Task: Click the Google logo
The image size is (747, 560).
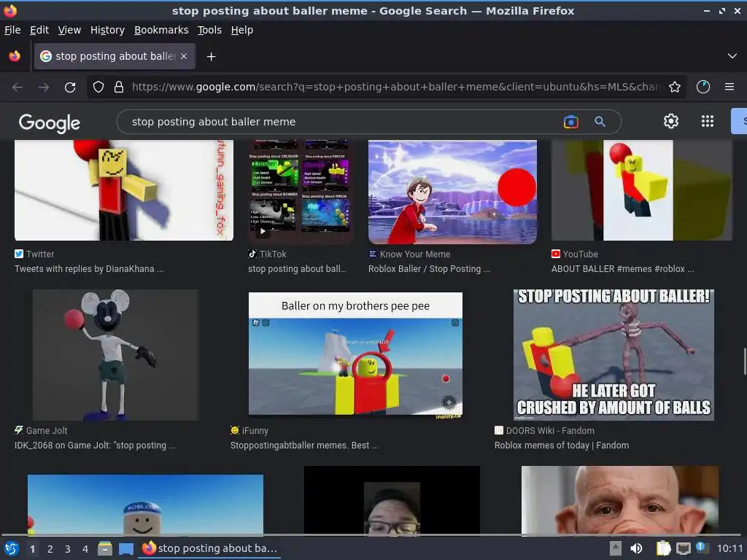Action: pos(50,122)
